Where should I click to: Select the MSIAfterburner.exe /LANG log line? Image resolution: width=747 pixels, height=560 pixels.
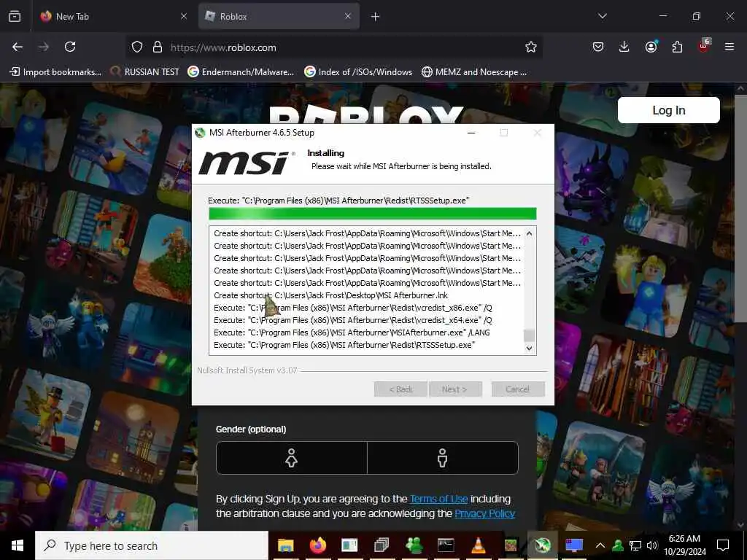coord(352,332)
